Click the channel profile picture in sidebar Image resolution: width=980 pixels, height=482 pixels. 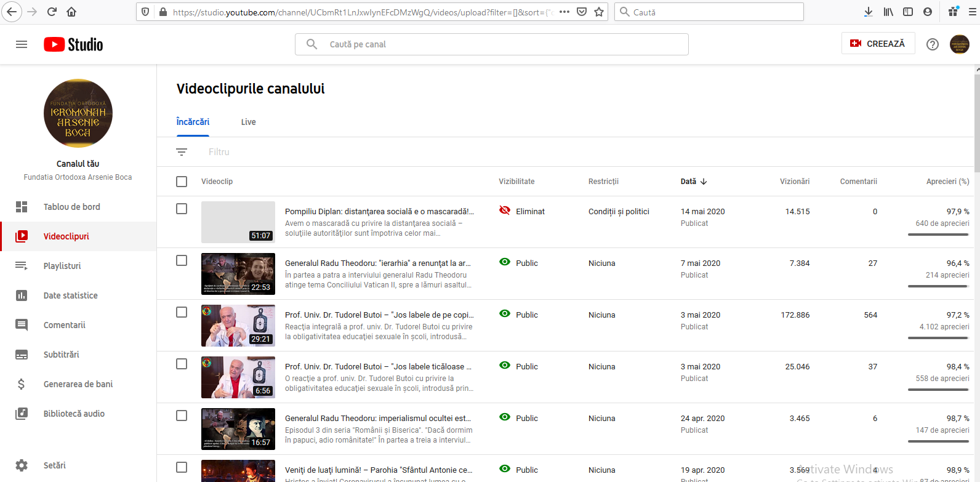pyautogui.click(x=78, y=113)
